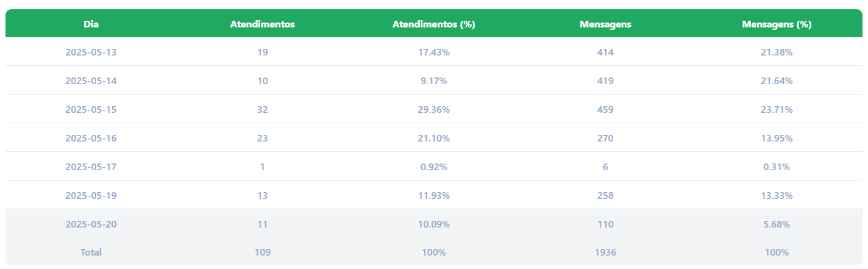Screen dimensions: 868x269
Task: Select the 29.36% atendimentos percentage cell
Action: (x=434, y=110)
